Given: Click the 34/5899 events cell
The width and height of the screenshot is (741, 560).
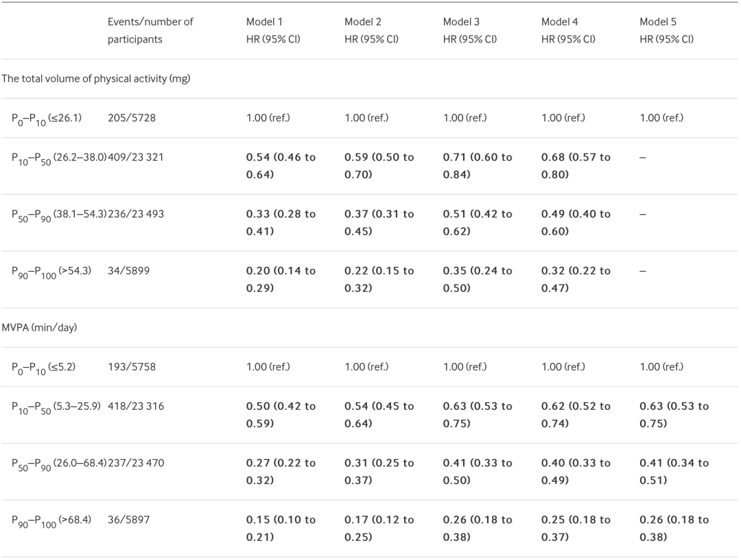Looking at the screenshot, I should [x=128, y=271].
